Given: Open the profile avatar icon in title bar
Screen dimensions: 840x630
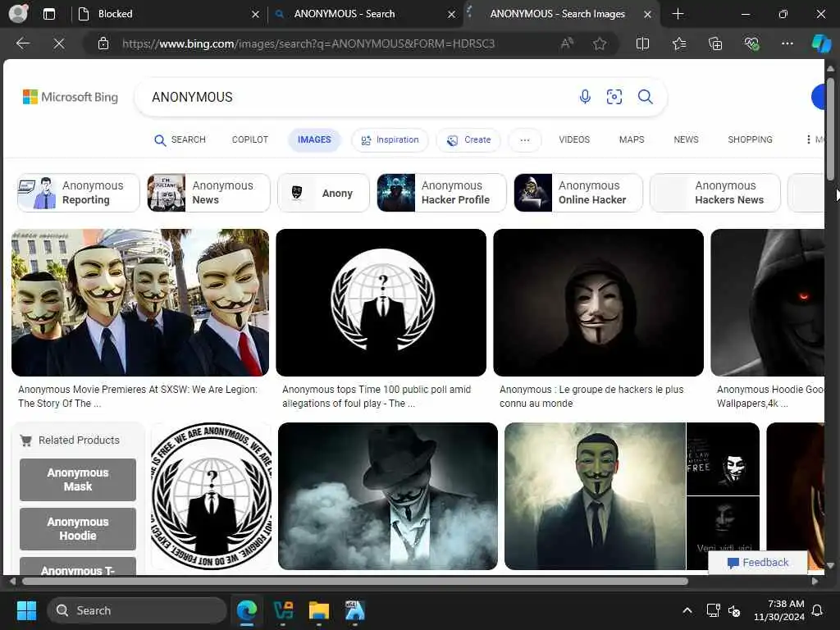Looking at the screenshot, I should tap(18, 14).
